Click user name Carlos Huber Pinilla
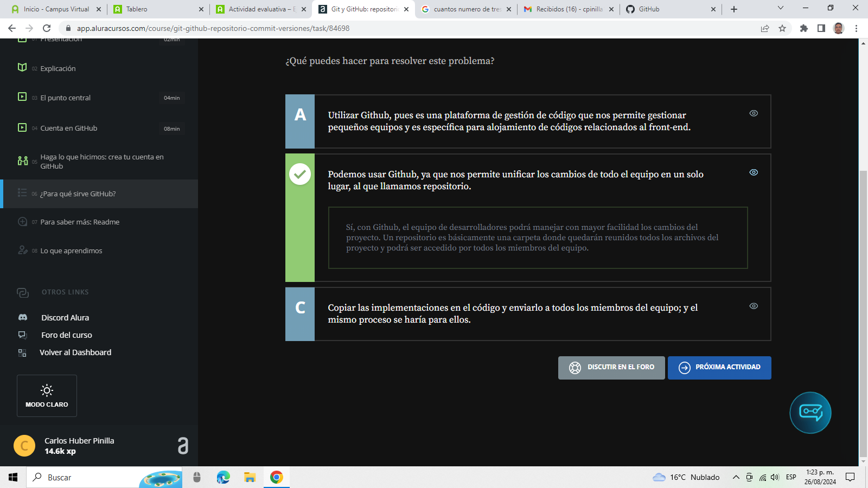868x488 pixels. (79, 441)
